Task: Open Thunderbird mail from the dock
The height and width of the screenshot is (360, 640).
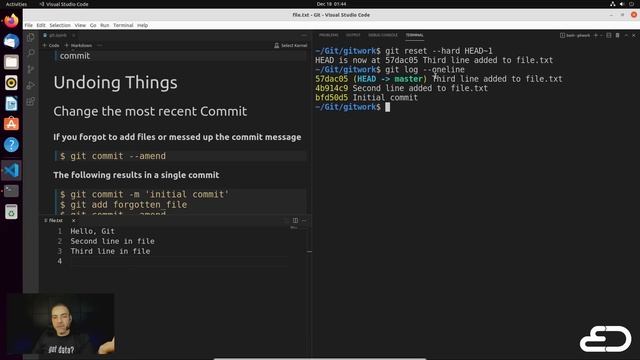Action: coord(11,41)
